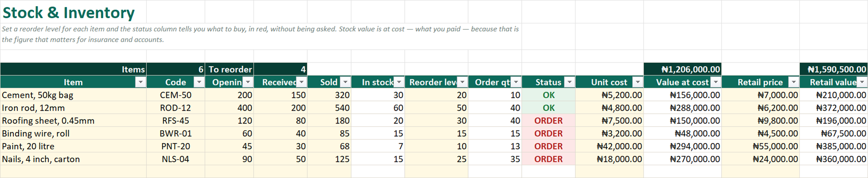Open the Retail value filter dropdown
868x178 pixels.
862,82
